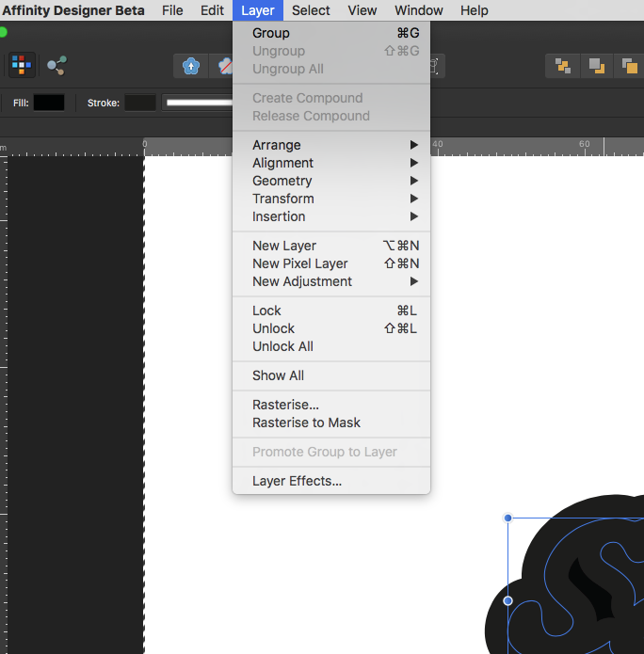
Task: Click the top-left selection handle
Action: pos(507,518)
